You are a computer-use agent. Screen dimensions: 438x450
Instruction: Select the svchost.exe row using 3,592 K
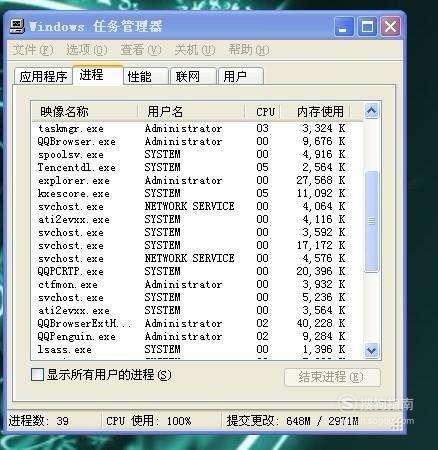(197, 232)
